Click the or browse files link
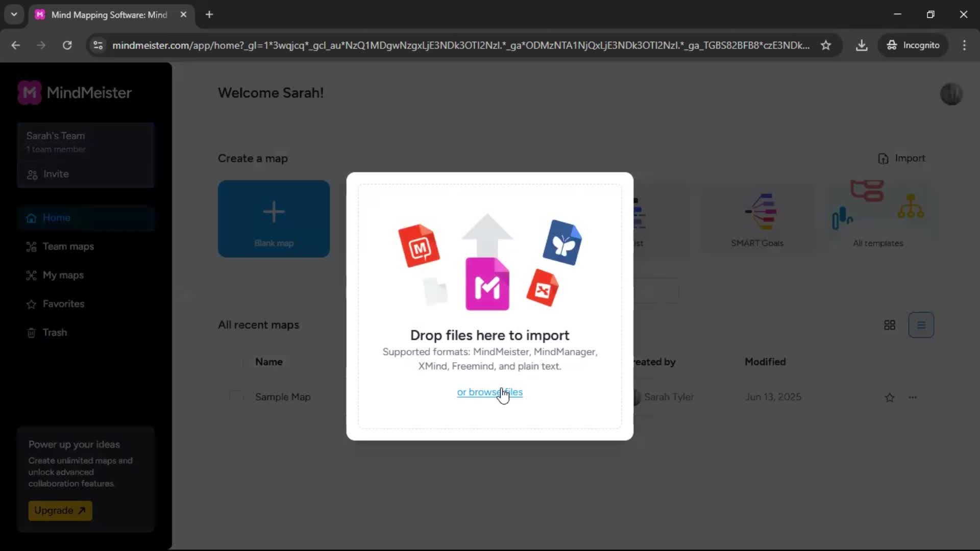 pyautogui.click(x=489, y=392)
